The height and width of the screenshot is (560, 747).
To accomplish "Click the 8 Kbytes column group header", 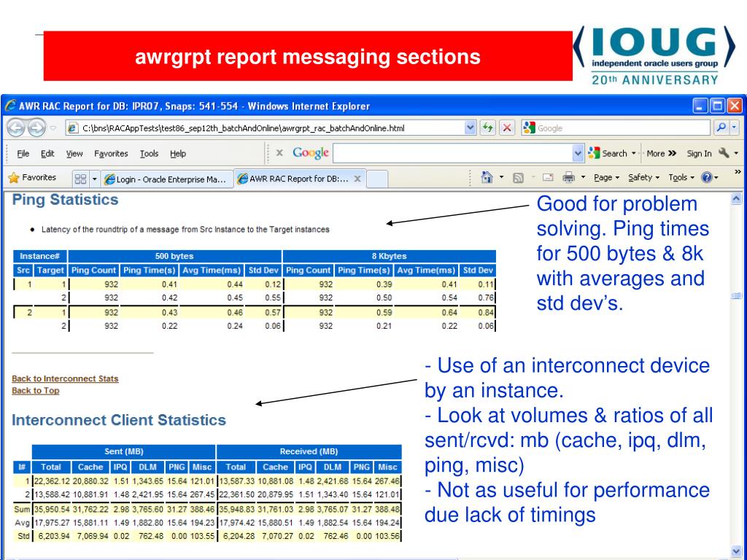I will point(389,256).
